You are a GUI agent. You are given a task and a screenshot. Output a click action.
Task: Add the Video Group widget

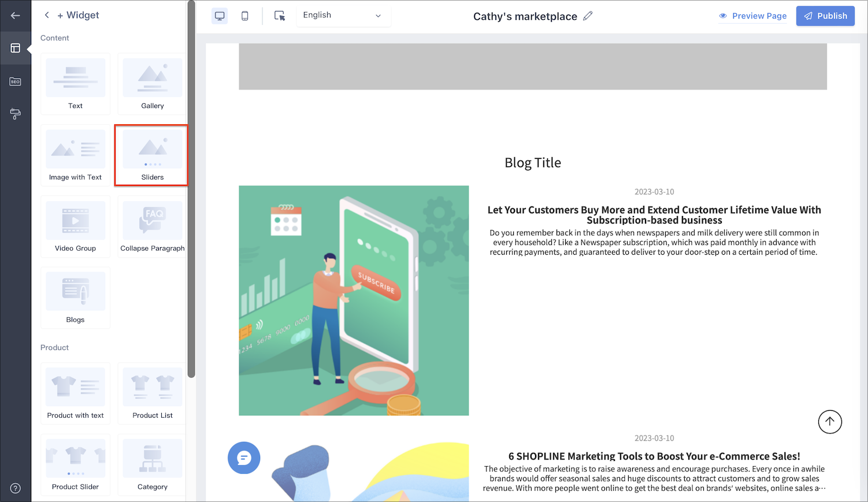(76, 226)
